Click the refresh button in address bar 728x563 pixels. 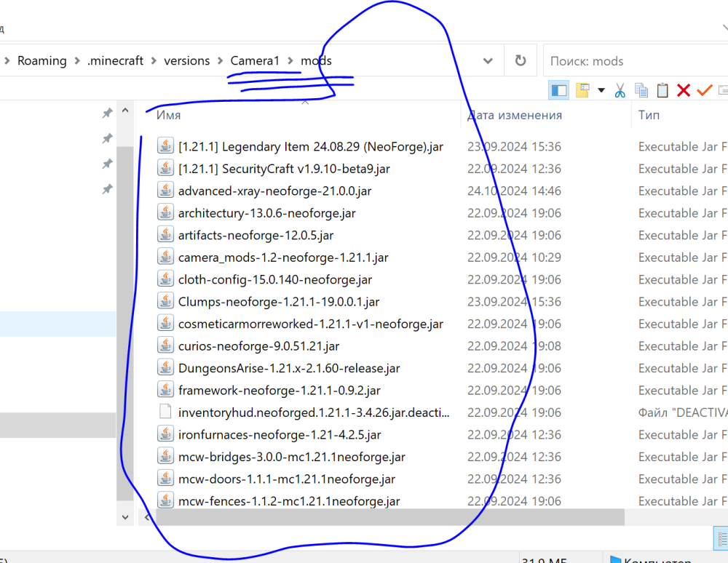(521, 61)
